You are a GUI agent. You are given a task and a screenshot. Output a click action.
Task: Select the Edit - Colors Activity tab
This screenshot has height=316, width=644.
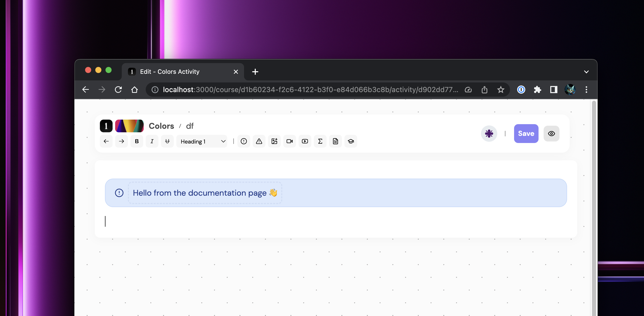[178, 72]
